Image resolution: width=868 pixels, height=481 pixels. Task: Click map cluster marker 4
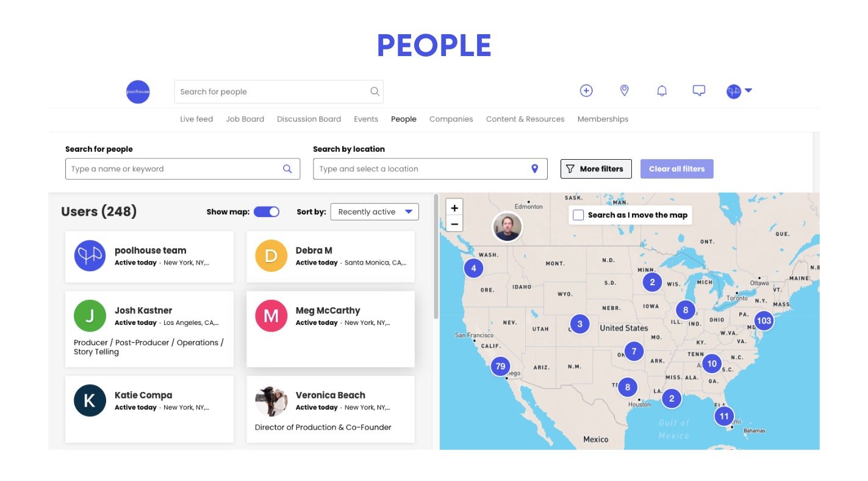(x=473, y=268)
